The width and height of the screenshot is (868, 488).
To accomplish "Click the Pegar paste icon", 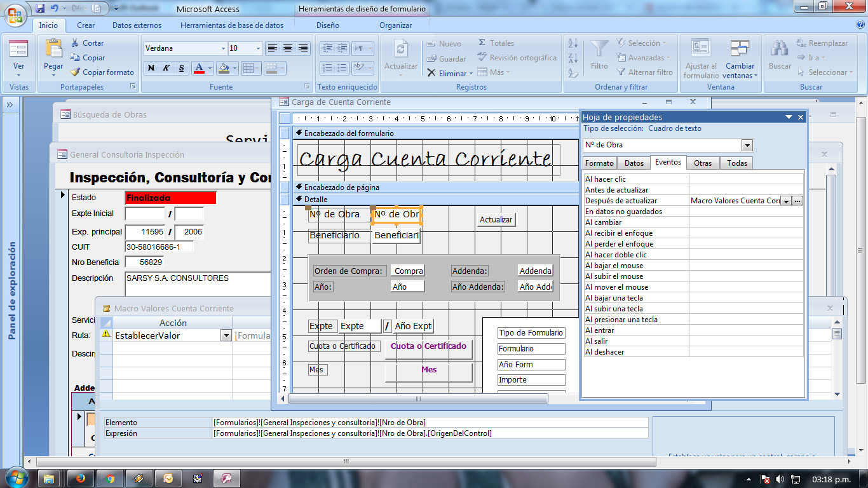I will [53, 50].
